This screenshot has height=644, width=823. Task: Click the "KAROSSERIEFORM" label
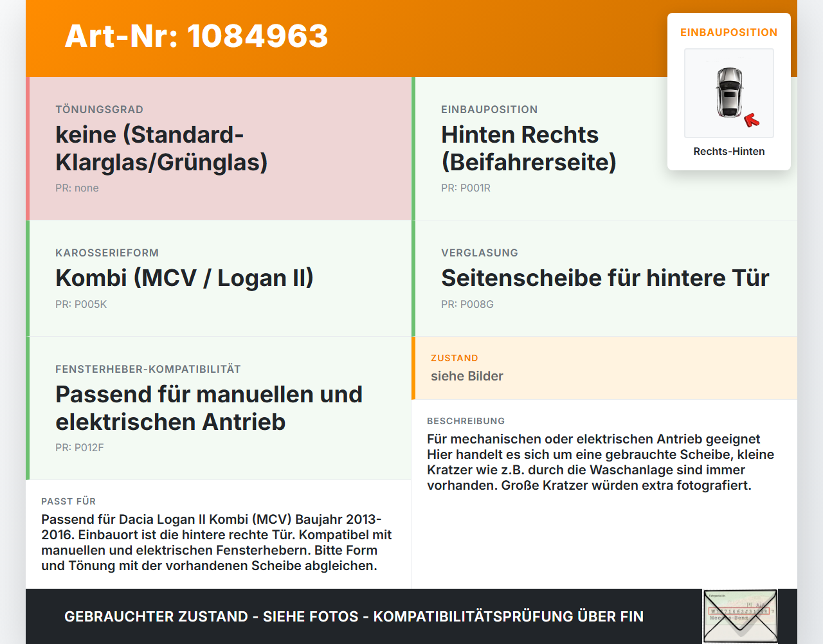pos(107,253)
